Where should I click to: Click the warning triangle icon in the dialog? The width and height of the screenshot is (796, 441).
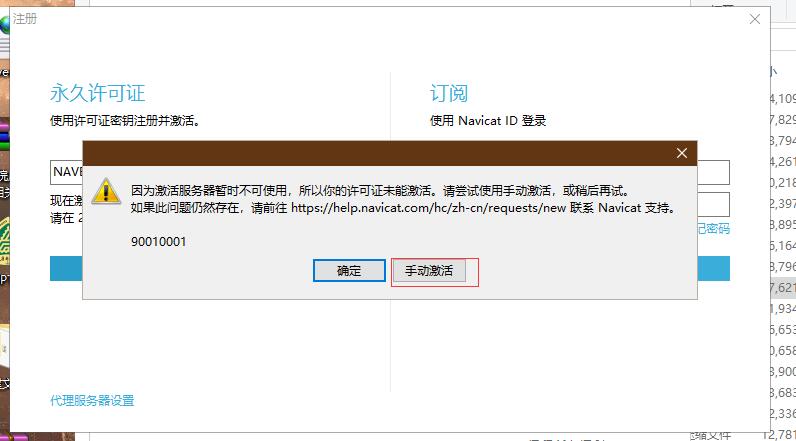tap(106, 191)
